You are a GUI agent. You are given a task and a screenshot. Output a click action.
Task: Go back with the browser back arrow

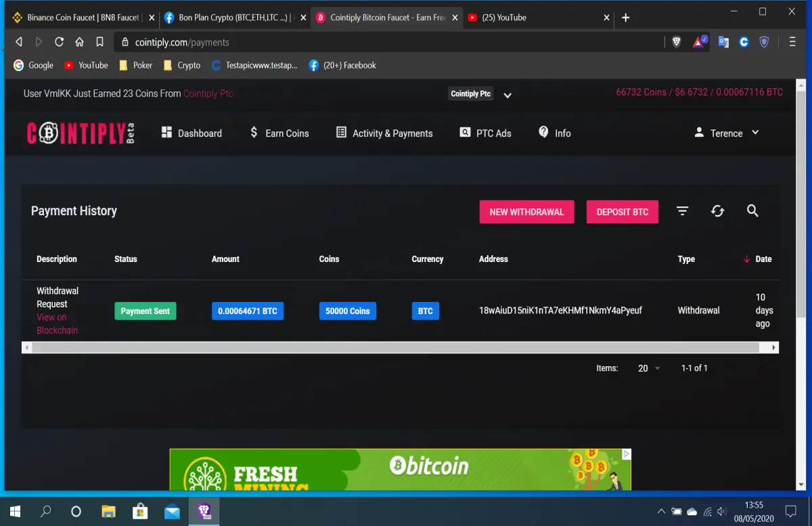pyautogui.click(x=18, y=42)
